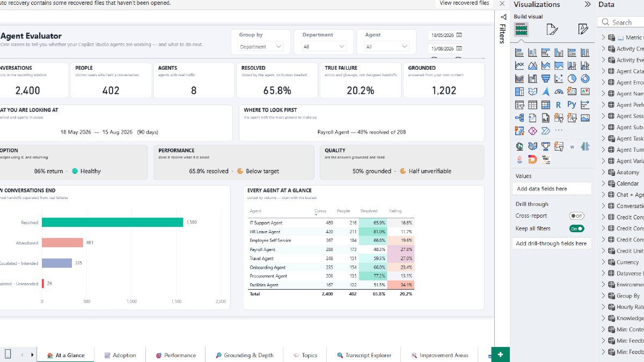Choose the donut chart visual

585,78
